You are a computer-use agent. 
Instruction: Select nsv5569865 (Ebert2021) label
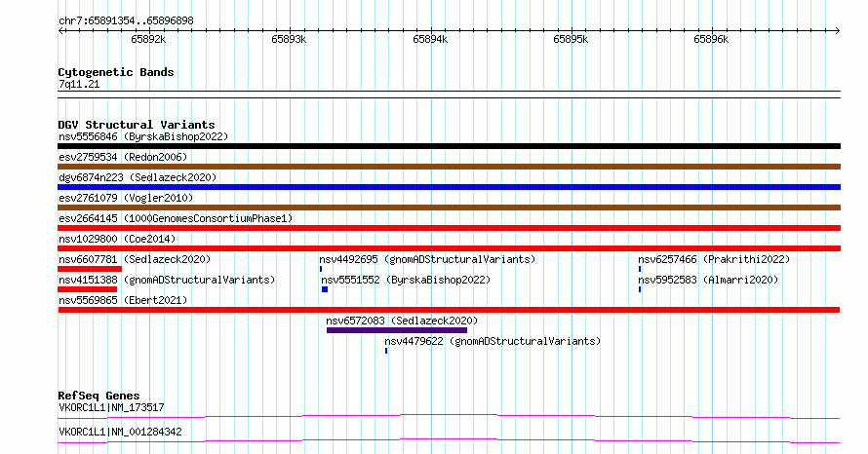[123, 300]
